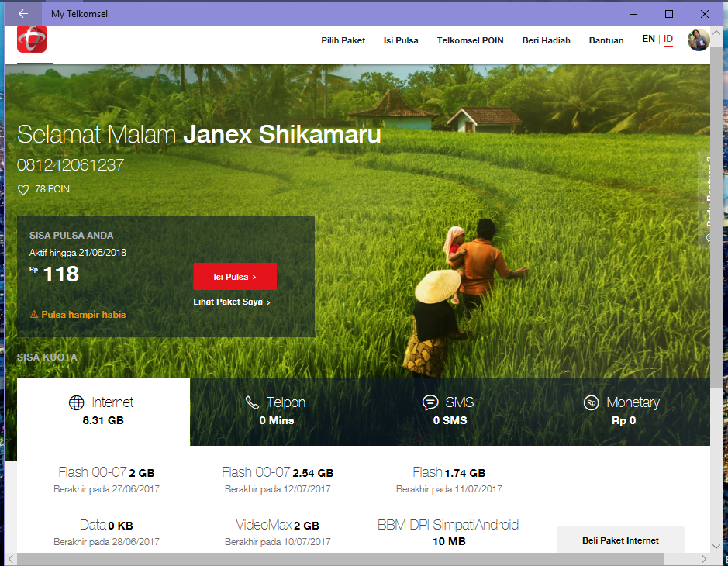Click the globe icon on Internet tab
728x566 pixels.
click(x=77, y=402)
